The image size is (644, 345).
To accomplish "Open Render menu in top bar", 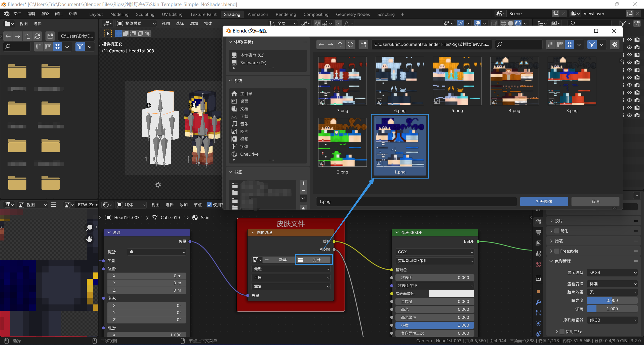I will pyautogui.click(x=45, y=14).
